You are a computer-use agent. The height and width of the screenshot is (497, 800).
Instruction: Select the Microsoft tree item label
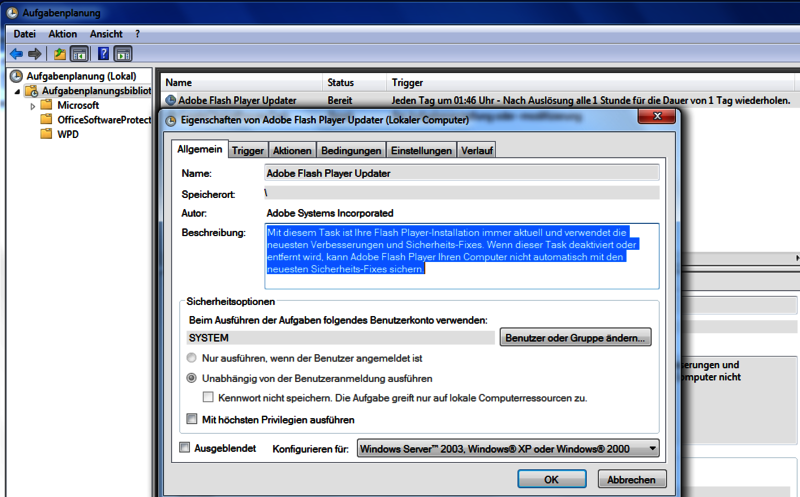point(78,105)
